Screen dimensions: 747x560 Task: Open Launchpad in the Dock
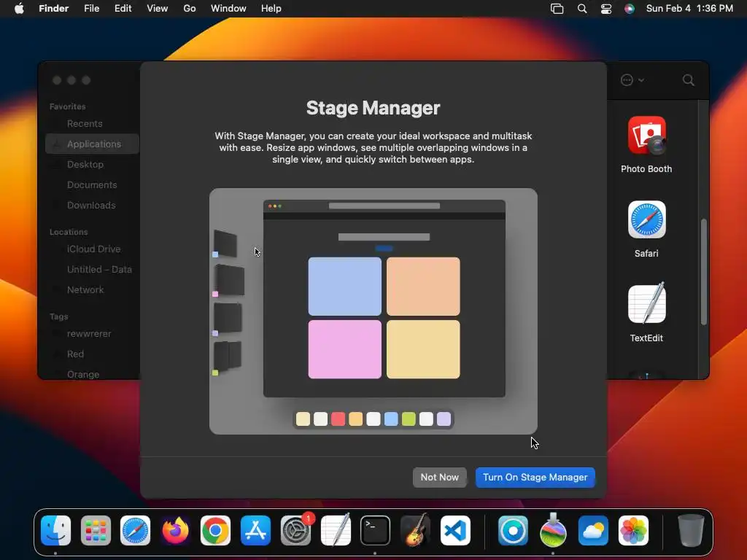[96, 530]
